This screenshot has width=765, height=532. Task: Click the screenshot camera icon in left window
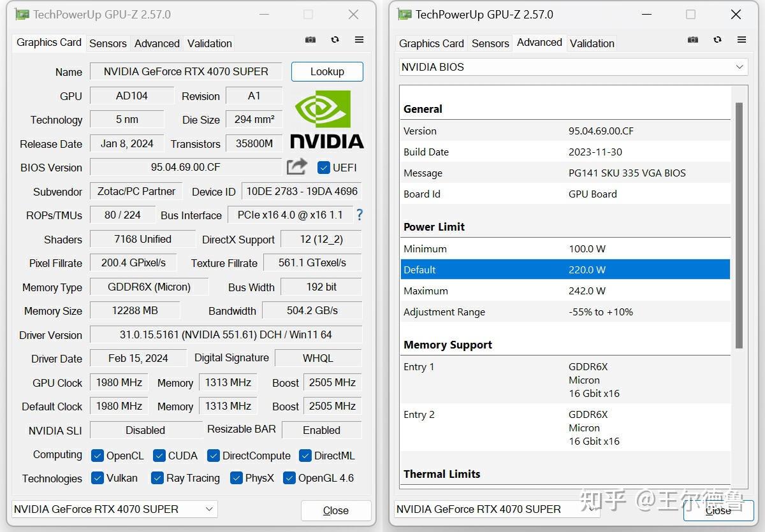click(x=310, y=40)
